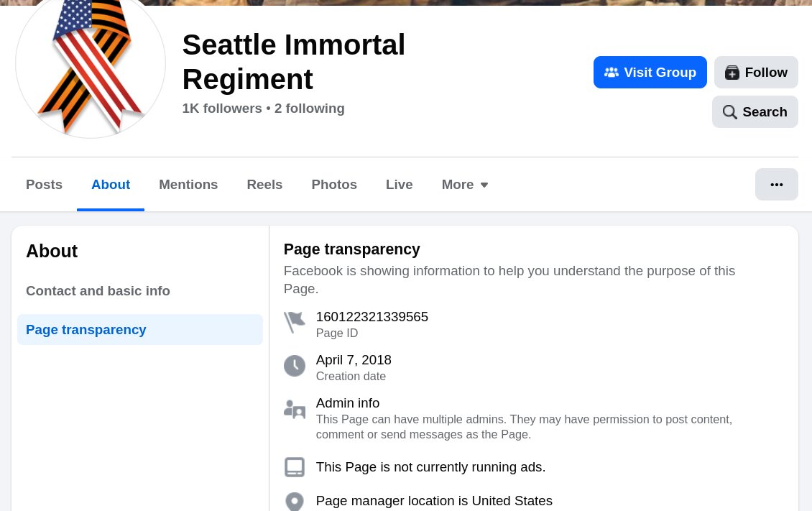Screen dimensions: 812x511
Task: Click the location pin icon for manager location
Action: (294, 501)
